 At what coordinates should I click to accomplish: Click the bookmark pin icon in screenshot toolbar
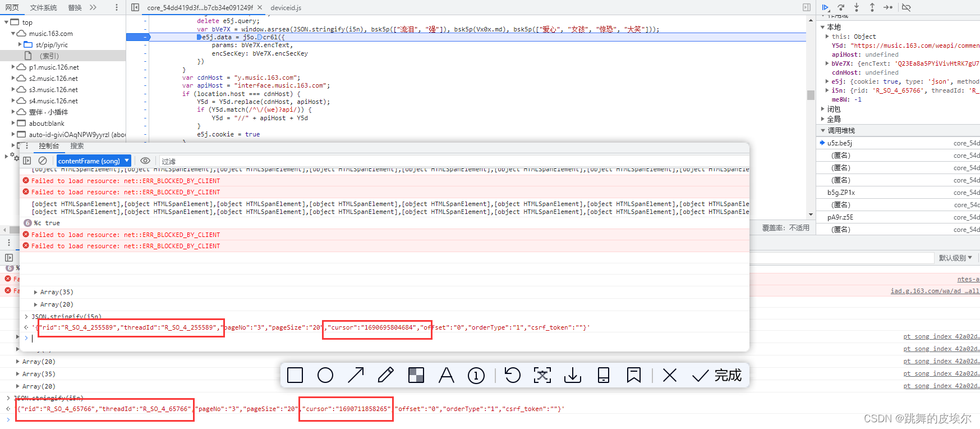(x=634, y=375)
